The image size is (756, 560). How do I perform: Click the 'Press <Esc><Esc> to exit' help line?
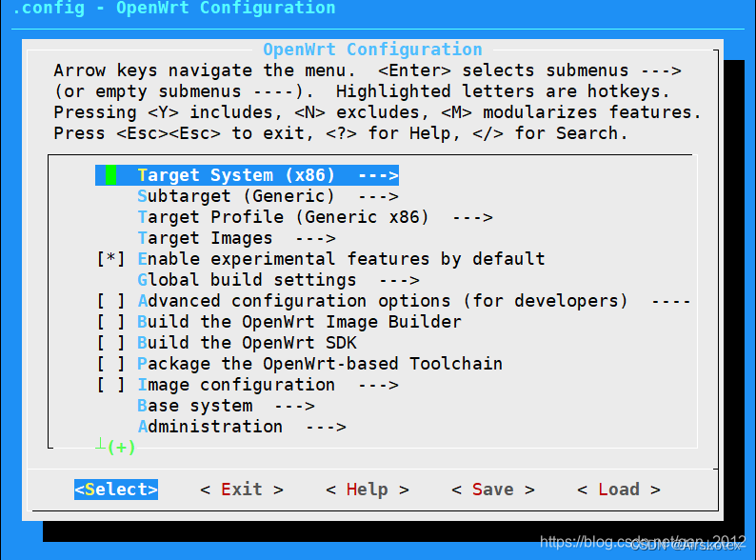coord(341,133)
